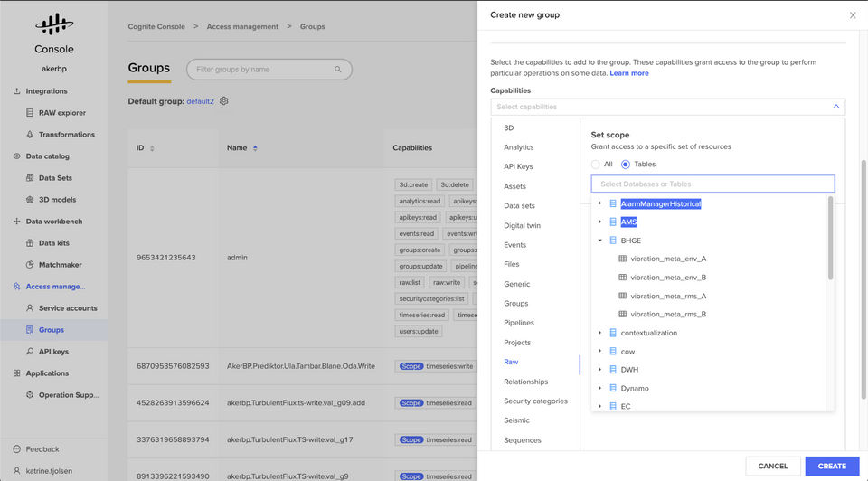Viewport: 868px width, 481px height.
Task: Click the Transformations sidebar icon
Action: tap(30, 135)
